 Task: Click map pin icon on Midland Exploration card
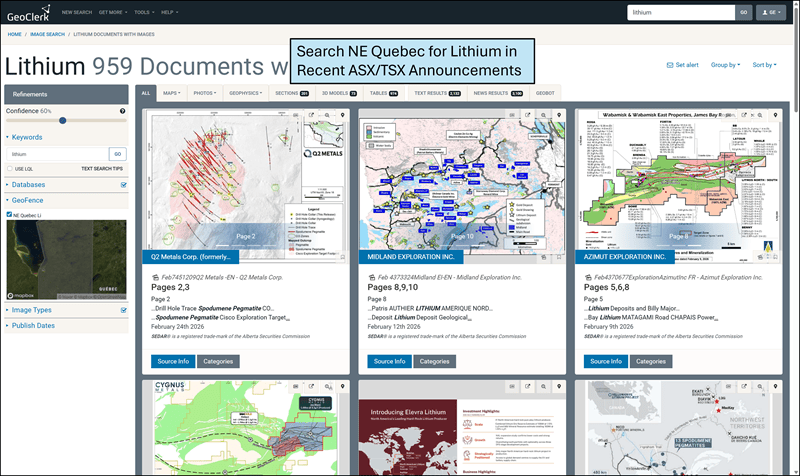coord(559,115)
